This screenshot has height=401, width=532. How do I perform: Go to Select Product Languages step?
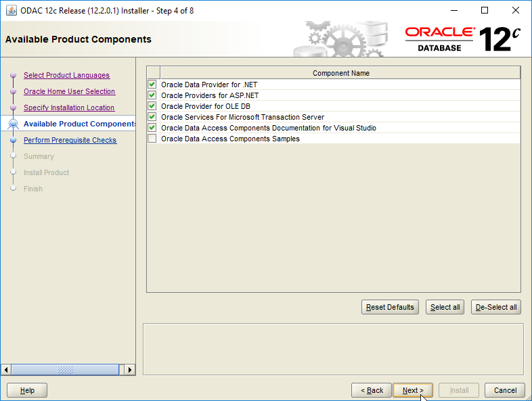(x=66, y=75)
